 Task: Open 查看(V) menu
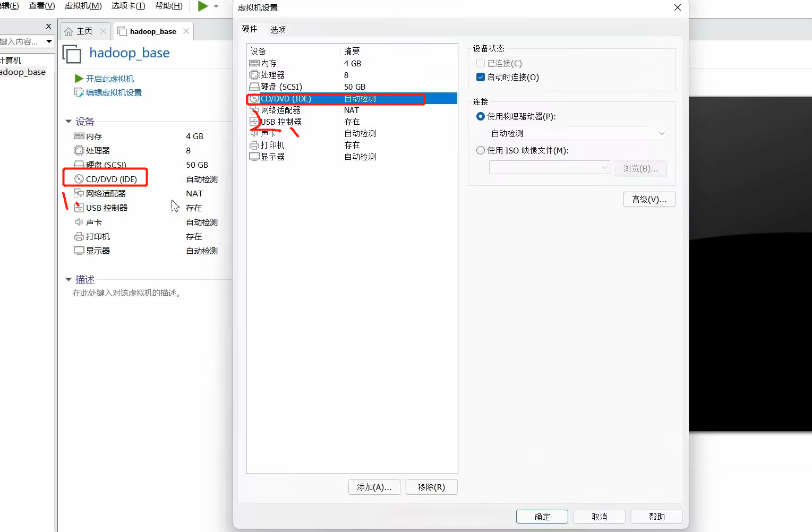(42, 6)
